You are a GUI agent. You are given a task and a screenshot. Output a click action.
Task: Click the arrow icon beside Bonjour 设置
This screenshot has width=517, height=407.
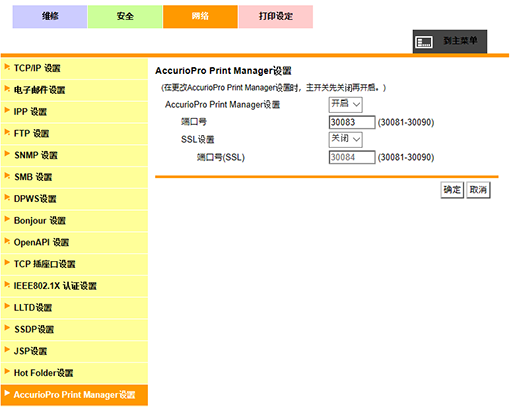[x=7, y=219]
